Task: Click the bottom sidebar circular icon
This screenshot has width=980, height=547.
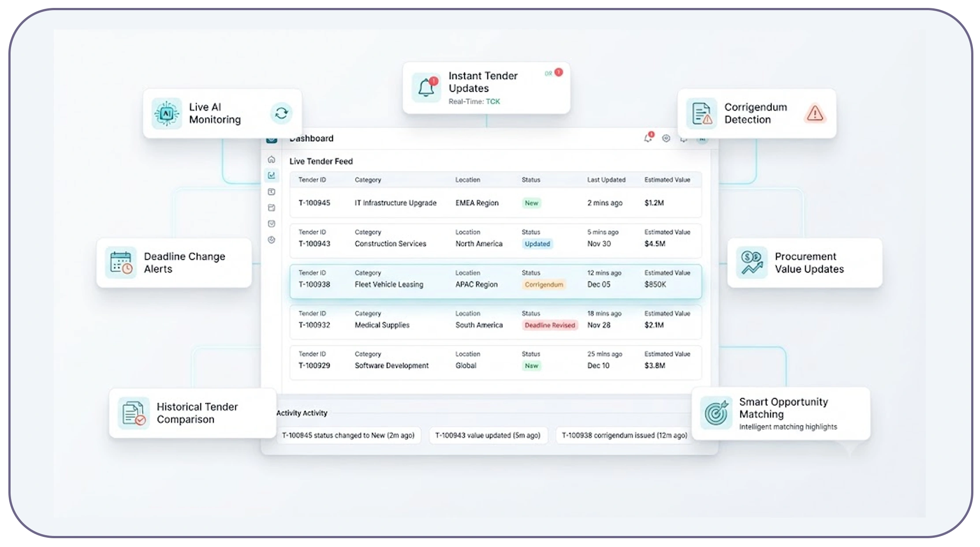Action: pyautogui.click(x=272, y=240)
